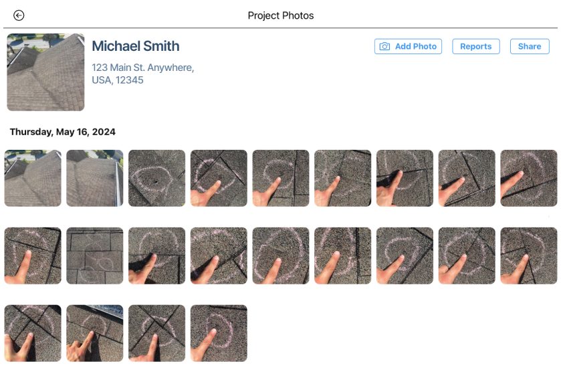Select fifth thumbnail in the second row
Viewport: 561px width, 392px height.
281,256
